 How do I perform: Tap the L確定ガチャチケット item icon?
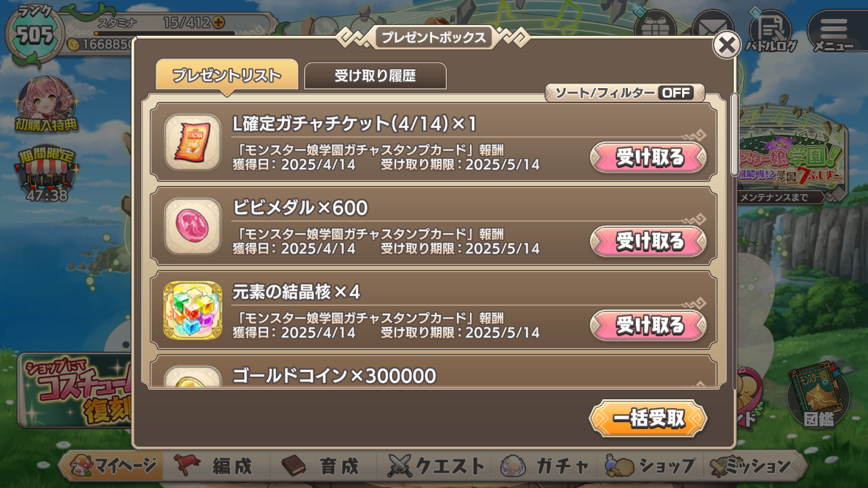[193, 142]
